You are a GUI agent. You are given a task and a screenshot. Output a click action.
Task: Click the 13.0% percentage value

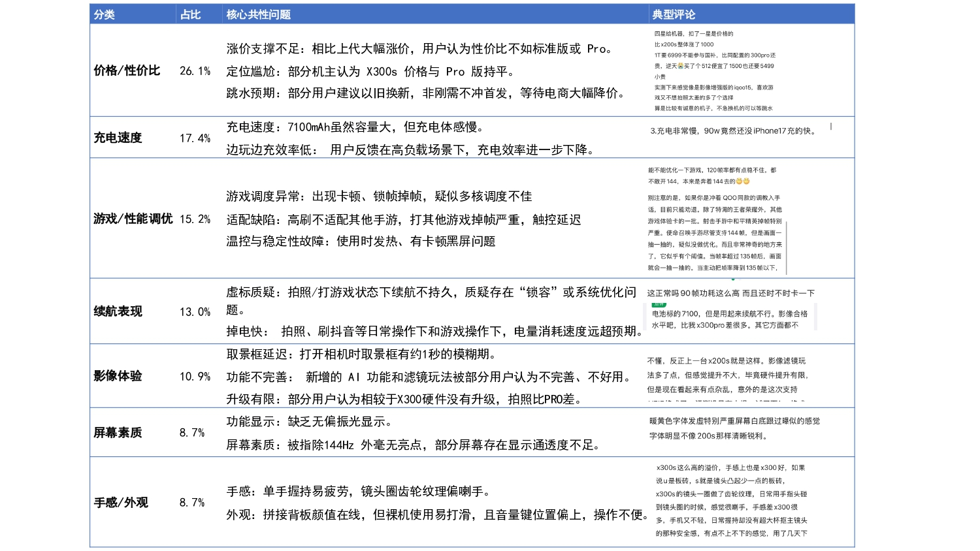195,312
